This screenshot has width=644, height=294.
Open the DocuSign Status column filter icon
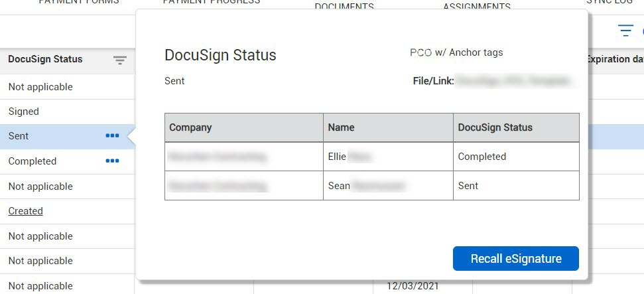click(x=119, y=61)
